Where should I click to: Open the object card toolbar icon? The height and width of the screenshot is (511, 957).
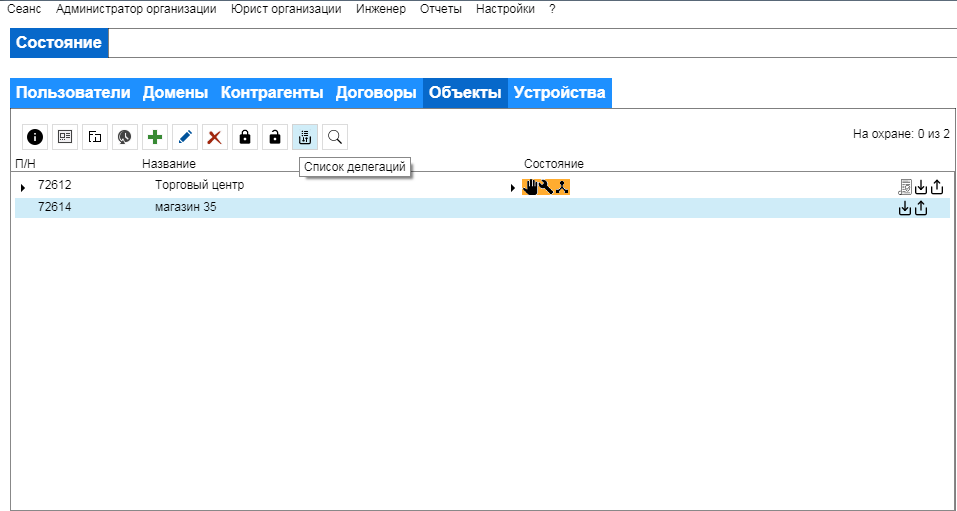pyautogui.click(x=65, y=137)
